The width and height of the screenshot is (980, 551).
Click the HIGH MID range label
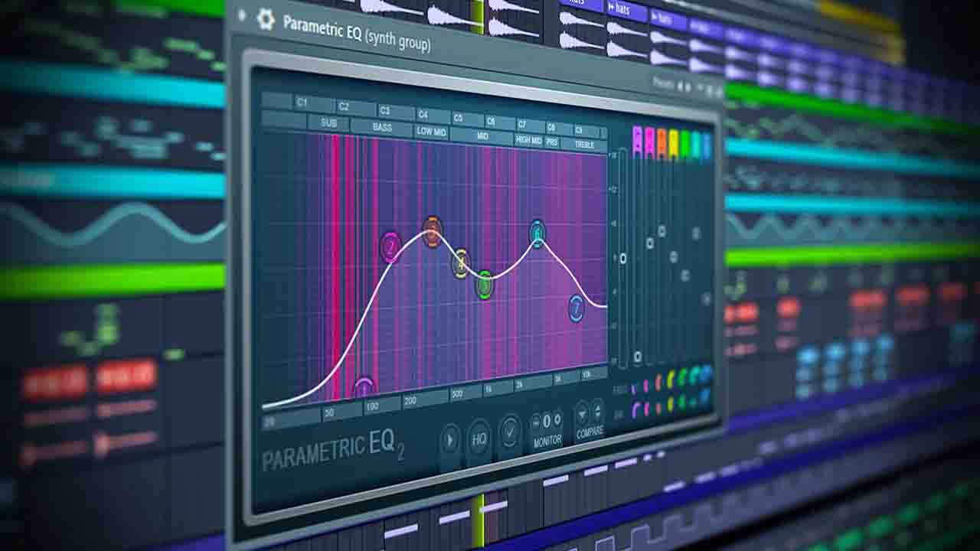click(x=528, y=139)
